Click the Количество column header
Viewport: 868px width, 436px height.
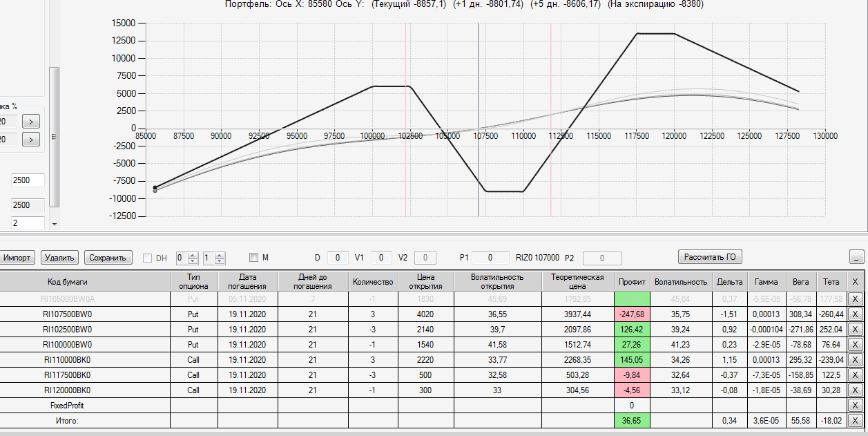click(x=373, y=282)
